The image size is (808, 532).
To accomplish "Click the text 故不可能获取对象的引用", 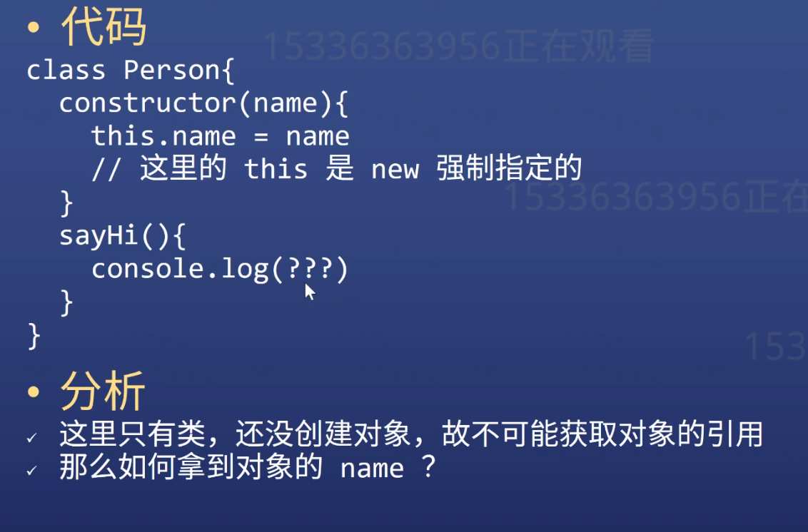I will coord(602,434).
